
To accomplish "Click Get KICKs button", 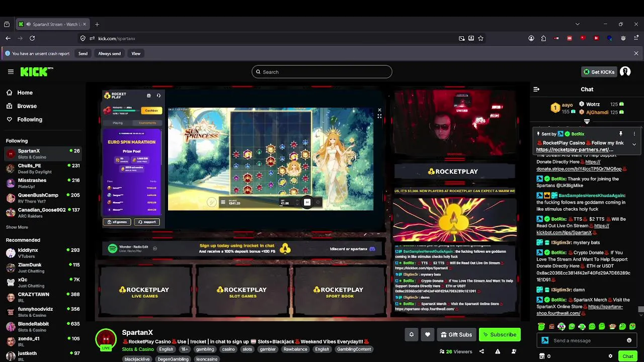I will coord(599,72).
